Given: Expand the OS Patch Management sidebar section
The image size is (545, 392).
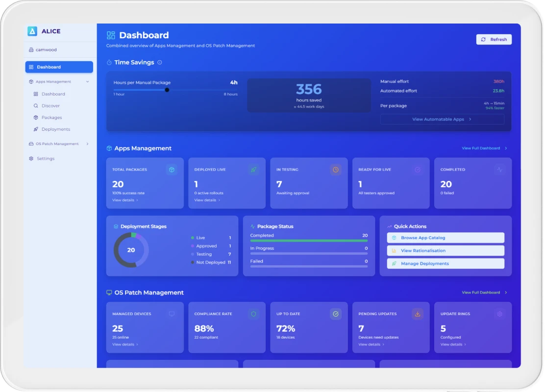Looking at the screenshot, I should [x=87, y=144].
